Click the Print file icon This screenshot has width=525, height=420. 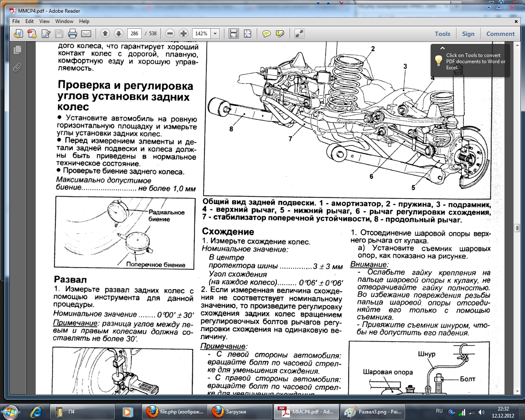point(73,34)
